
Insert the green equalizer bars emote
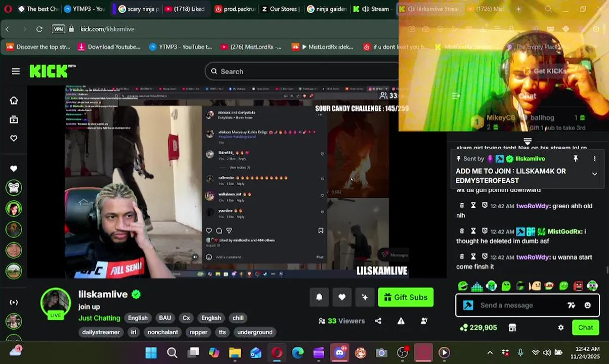click(x=476, y=287)
